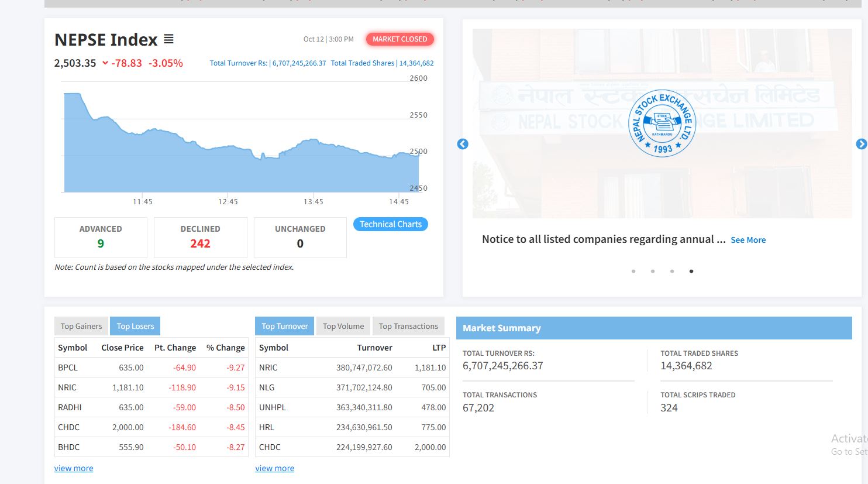Select the first carousel dot indicator

tap(633, 271)
